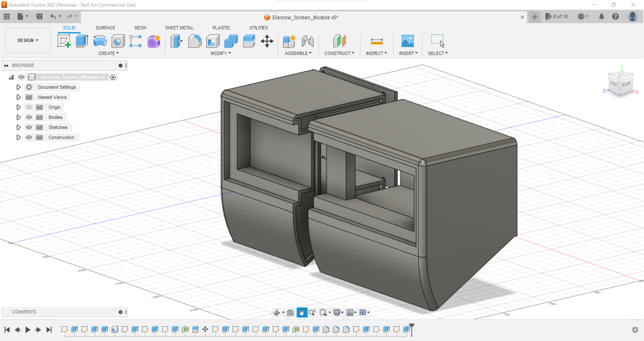Select the Create Sketch tool

pyautogui.click(x=64, y=41)
